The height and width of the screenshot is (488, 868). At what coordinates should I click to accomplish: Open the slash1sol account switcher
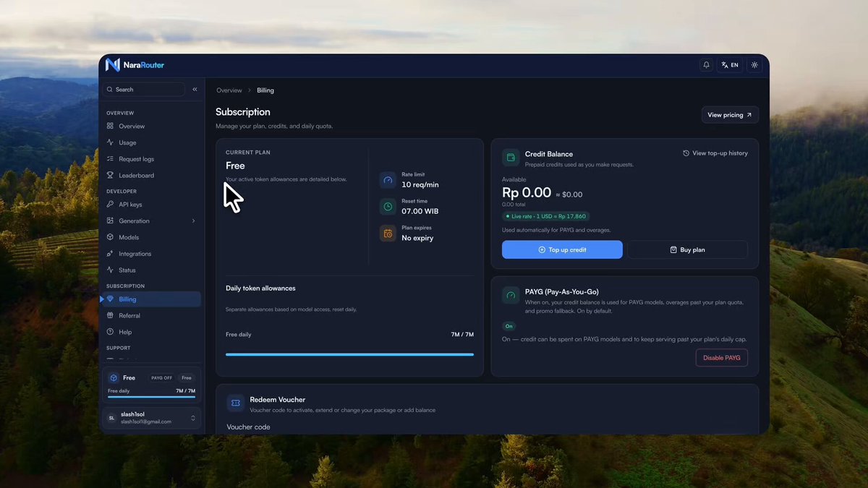[x=150, y=418]
